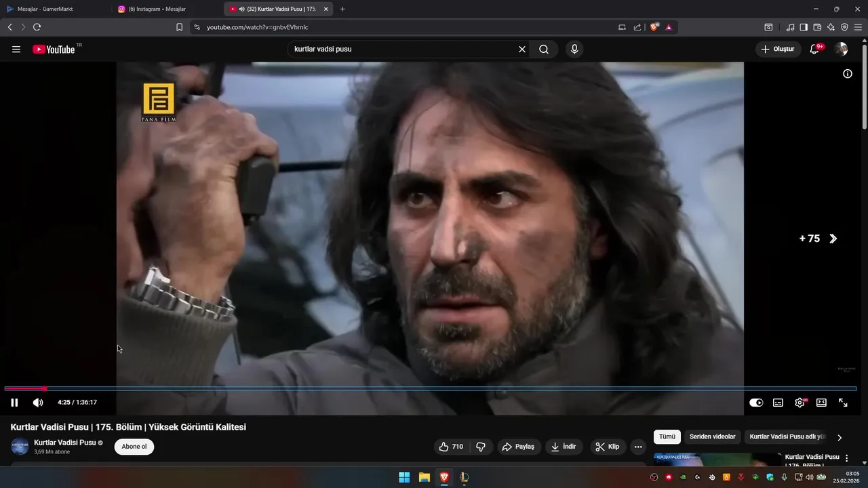Open the YouTube guide hamburger menu
The width and height of the screenshot is (868, 488).
pos(16,49)
